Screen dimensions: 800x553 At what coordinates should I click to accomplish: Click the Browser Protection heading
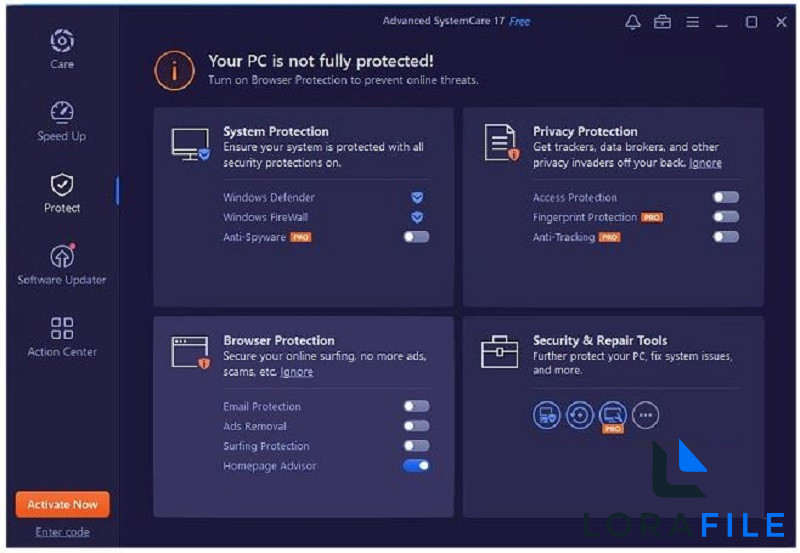tap(279, 340)
